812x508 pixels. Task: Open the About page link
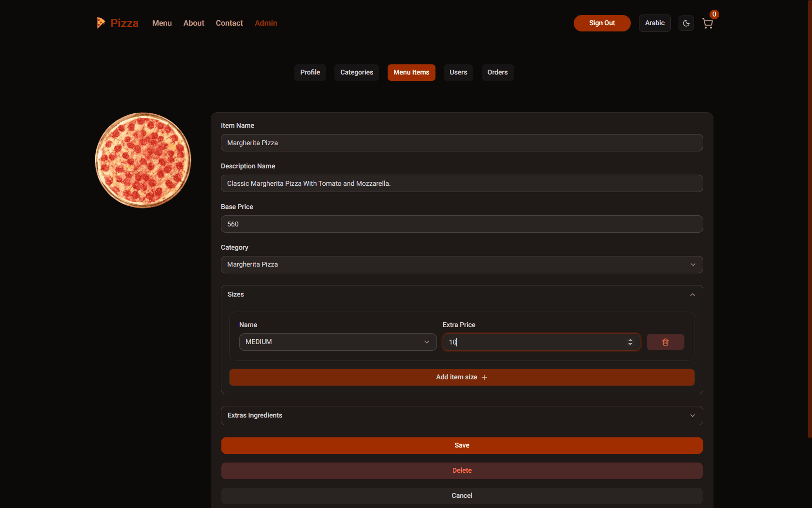point(194,23)
